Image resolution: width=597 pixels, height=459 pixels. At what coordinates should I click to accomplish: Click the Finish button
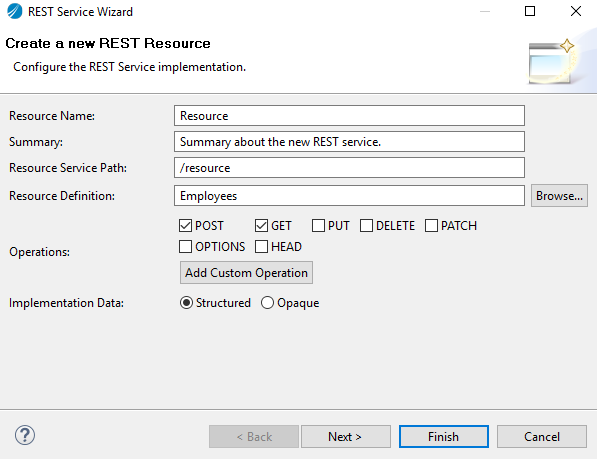point(444,437)
